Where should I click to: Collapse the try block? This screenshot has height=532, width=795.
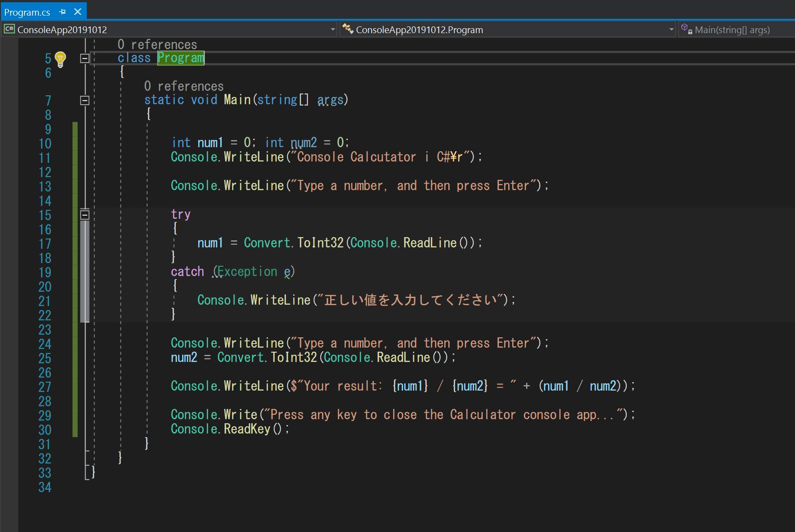pos(85,215)
